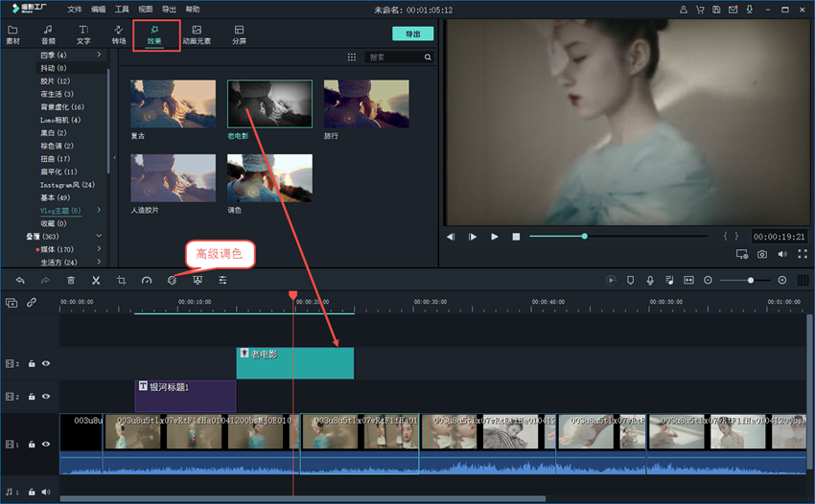Click the split (scissors) tool in timeline toolbar
The height and width of the screenshot is (504, 815).
(x=96, y=280)
